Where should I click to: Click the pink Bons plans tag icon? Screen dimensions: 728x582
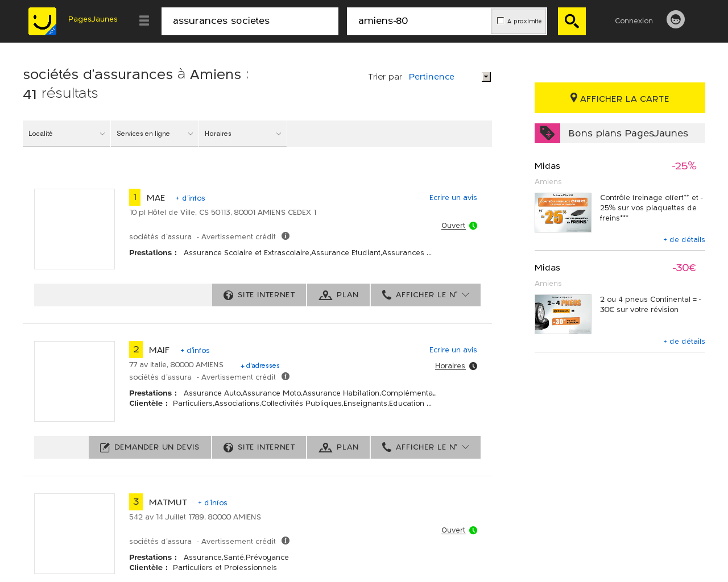click(x=547, y=133)
